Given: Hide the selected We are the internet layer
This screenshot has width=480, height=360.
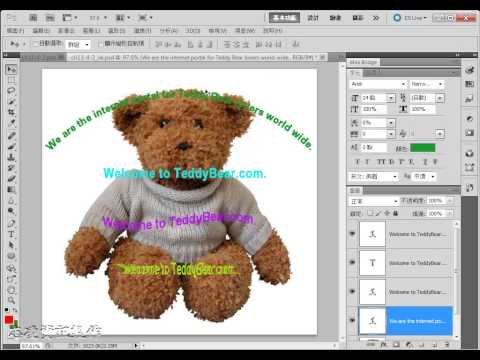Looking at the screenshot, I should point(352,320).
